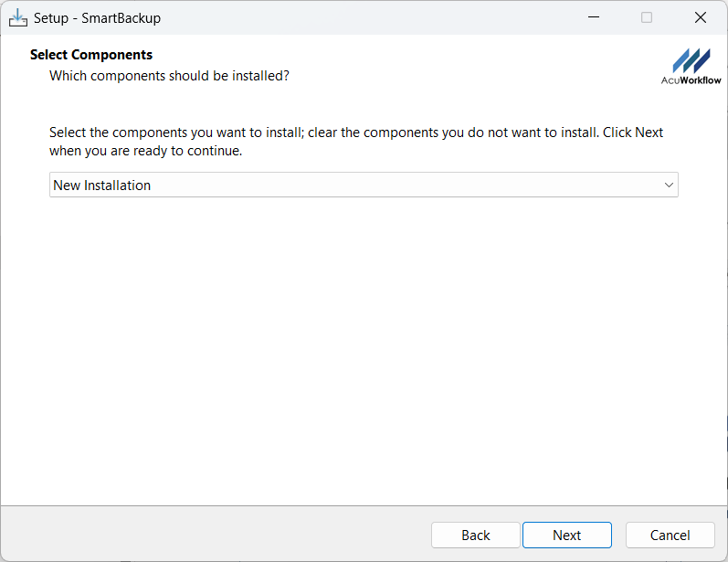Cancel the SmartBackup setup
Viewport: 728px width, 562px height.
click(670, 535)
